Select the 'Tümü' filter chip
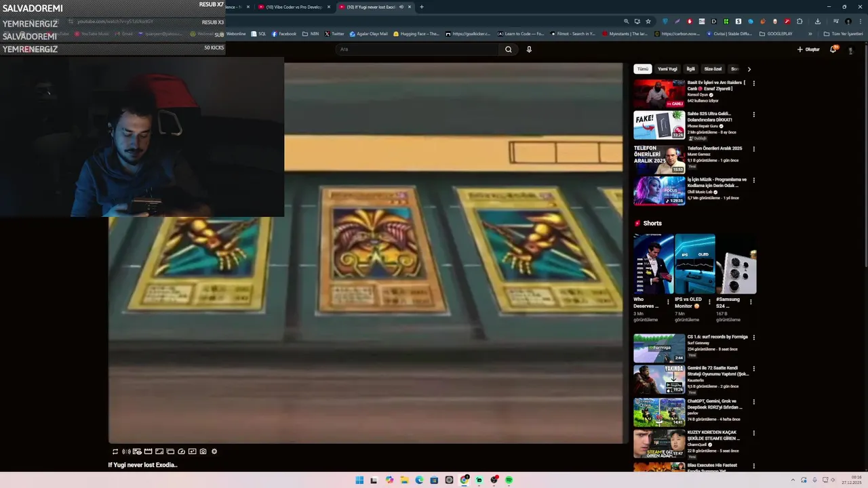Viewport: 868px width, 488px height. (643, 69)
